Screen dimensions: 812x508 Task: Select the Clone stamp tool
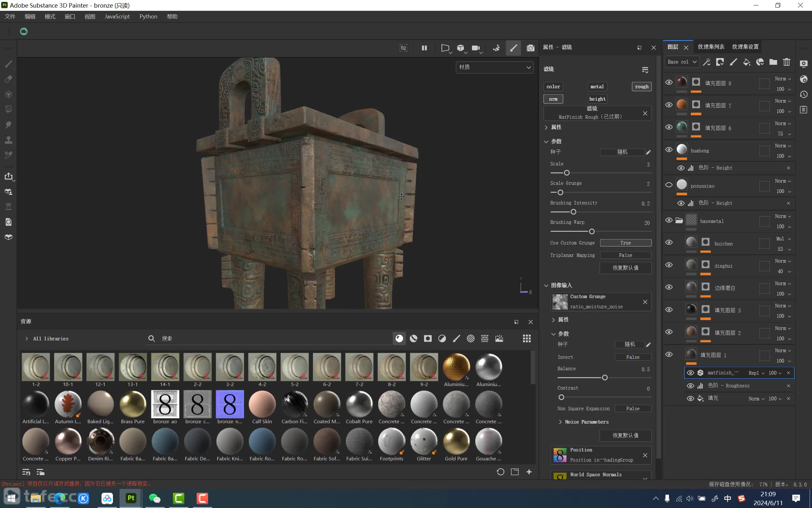pyautogui.click(x=9, y=140)
